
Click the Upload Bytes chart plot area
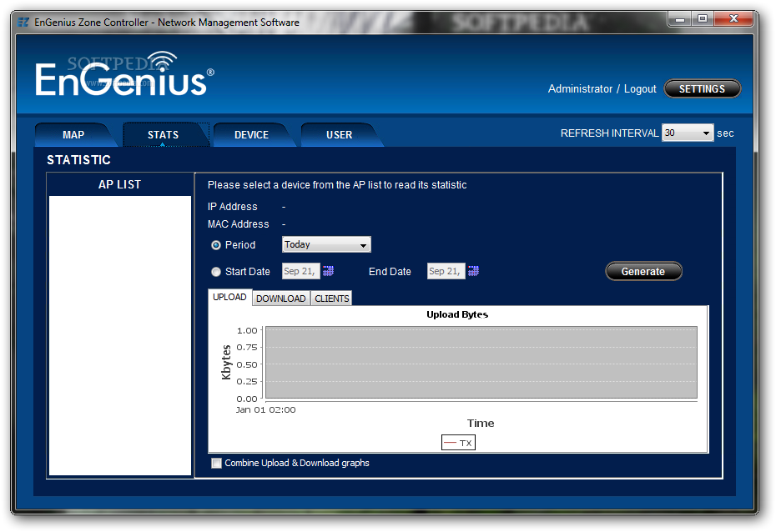[481, 363]
